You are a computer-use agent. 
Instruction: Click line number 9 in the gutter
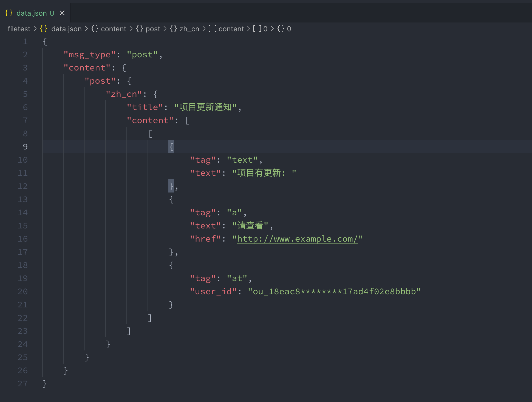(x=25, y=147)
